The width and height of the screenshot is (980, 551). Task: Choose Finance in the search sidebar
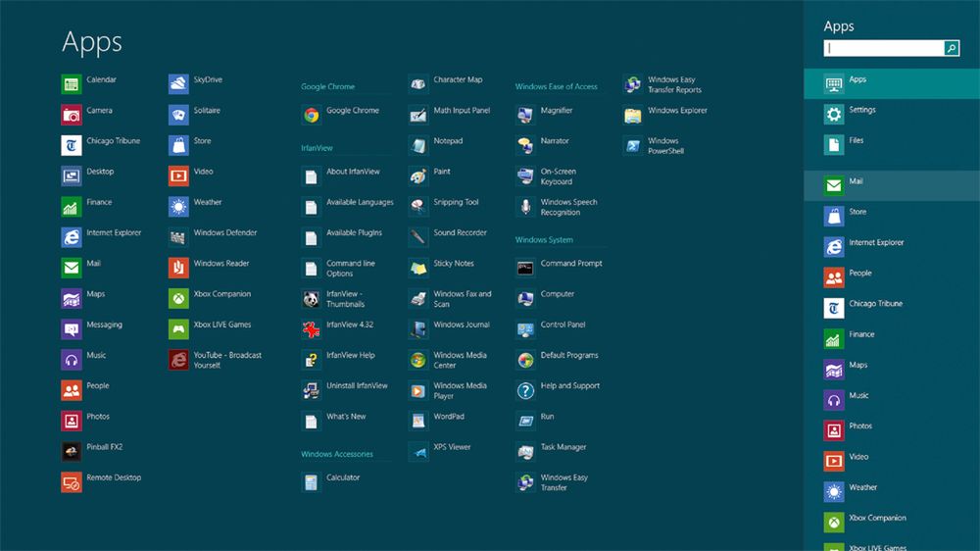coord(891,339)
